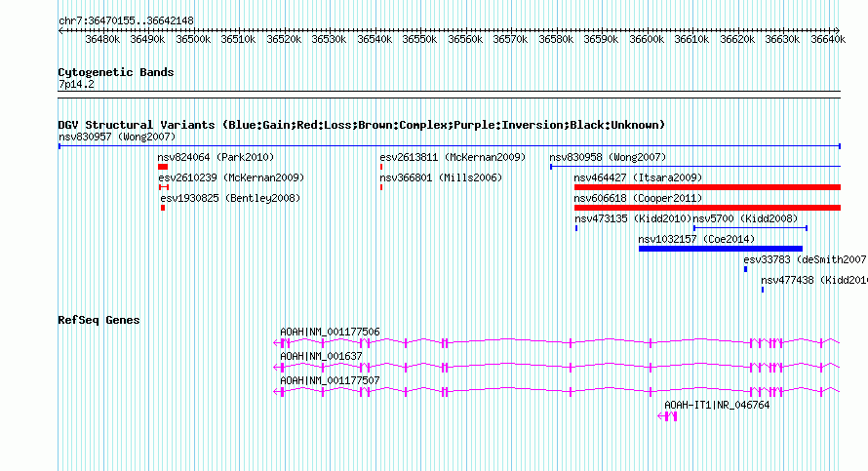Click the AOAH|NM_001177506 transcript label
This screenshot has height=471, width=868.
[330, 333]
